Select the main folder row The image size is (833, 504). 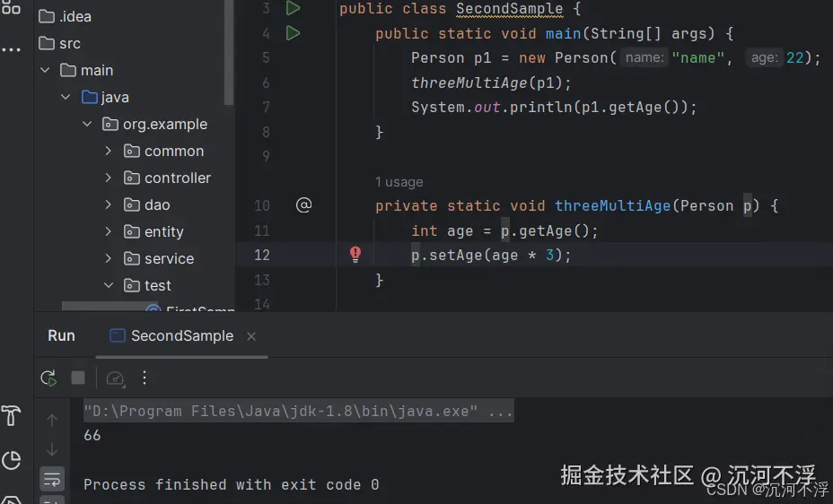(x=86, y=70)
